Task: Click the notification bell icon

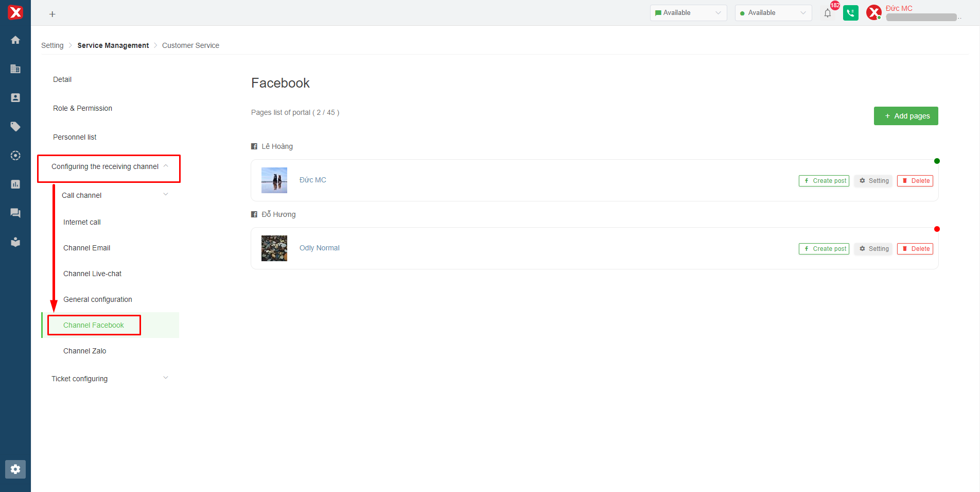Action: point(827,13)
